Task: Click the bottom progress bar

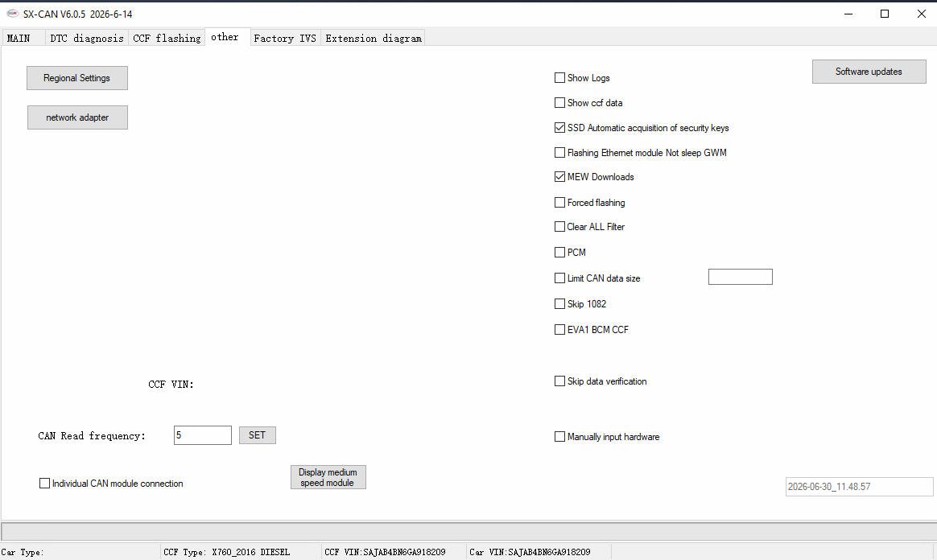Action: click(x=469, y=531)
